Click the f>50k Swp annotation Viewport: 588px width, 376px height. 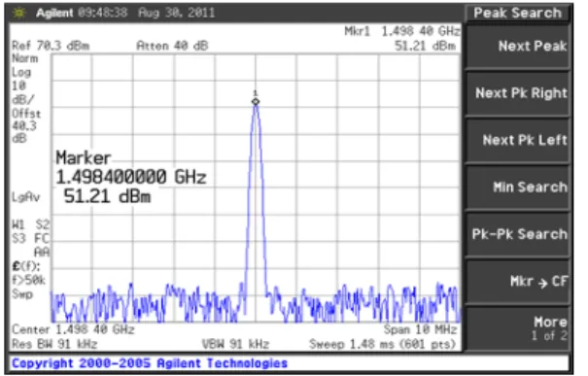[x=28, y=287]
